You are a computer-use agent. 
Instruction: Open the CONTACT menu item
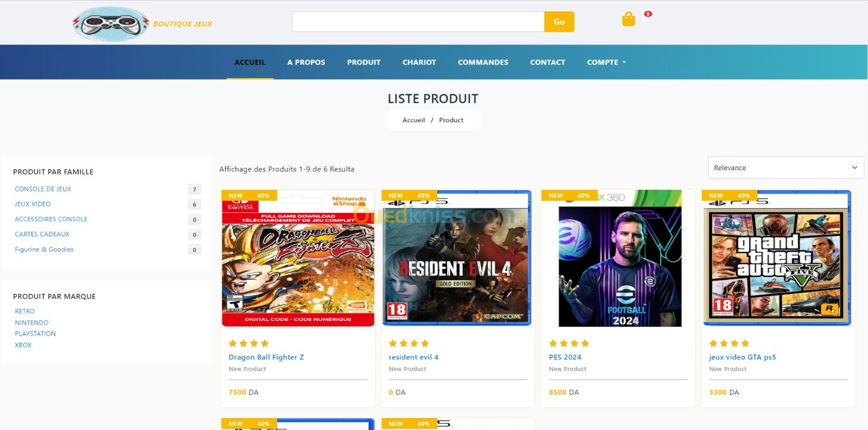(x=548, y=62)
